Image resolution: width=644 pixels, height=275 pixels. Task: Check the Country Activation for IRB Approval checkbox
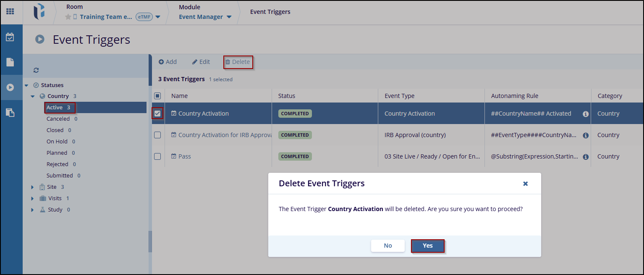[157, 135]
